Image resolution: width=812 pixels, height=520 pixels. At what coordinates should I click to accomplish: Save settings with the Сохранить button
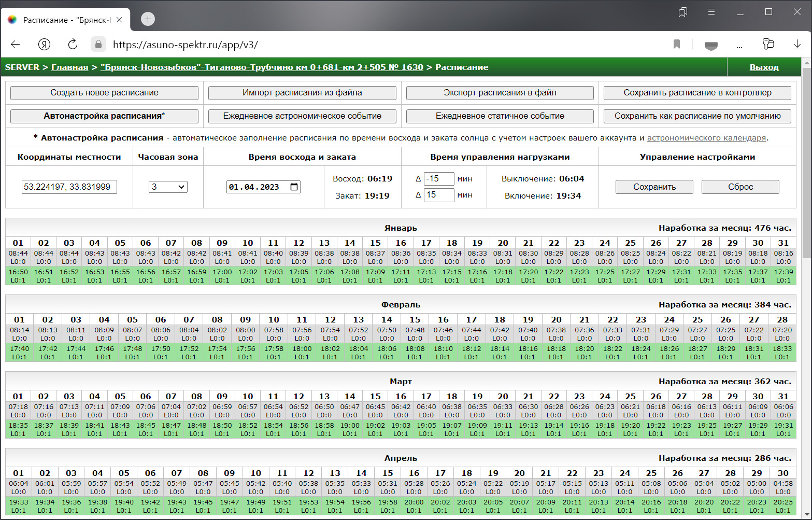click(x=654, y=187)
